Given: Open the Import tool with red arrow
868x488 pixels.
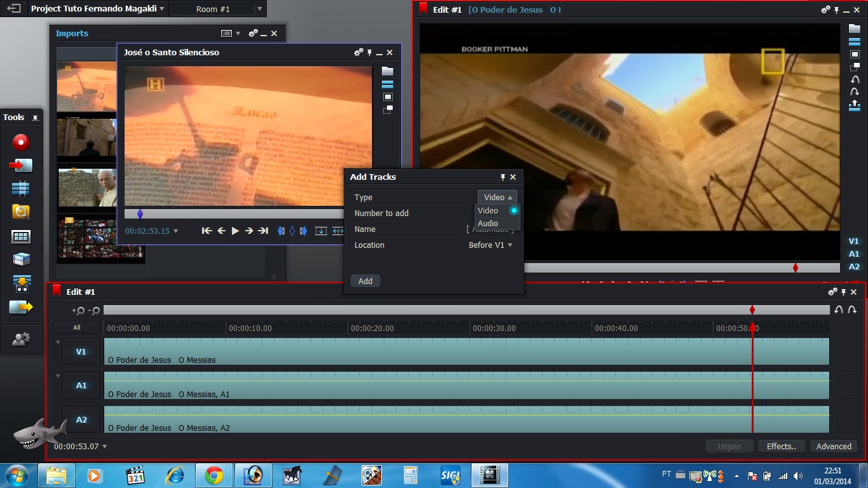Looking at the screenshot, I should pyautogui.click(x=21, y=165).
